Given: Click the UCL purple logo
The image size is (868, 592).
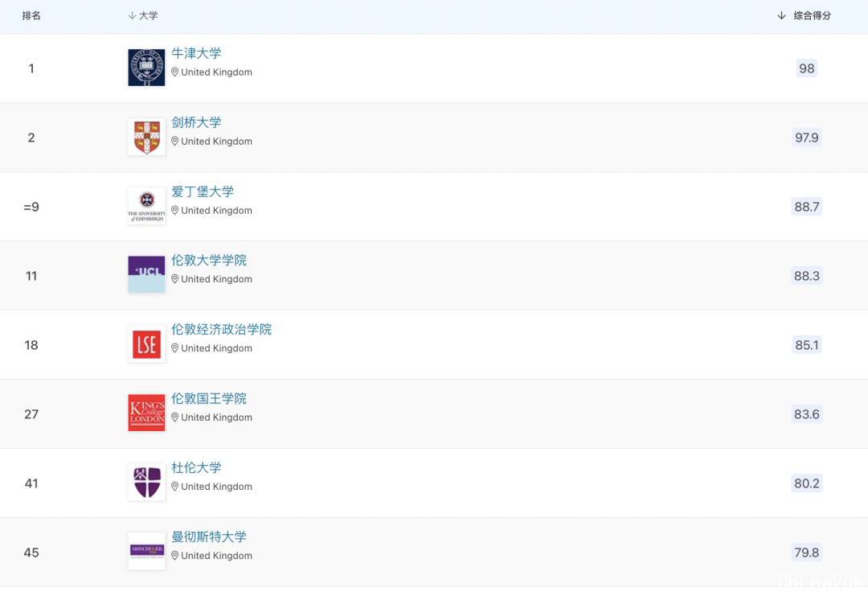Looking at the screenshot, I should click(x=147, y=274).
